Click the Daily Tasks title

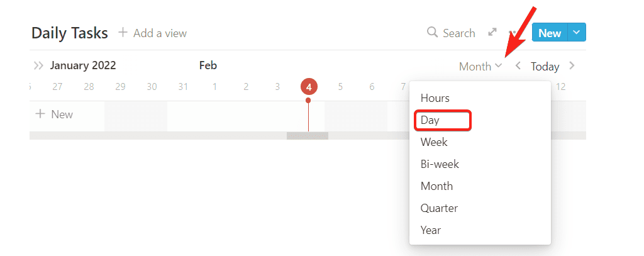69,33
